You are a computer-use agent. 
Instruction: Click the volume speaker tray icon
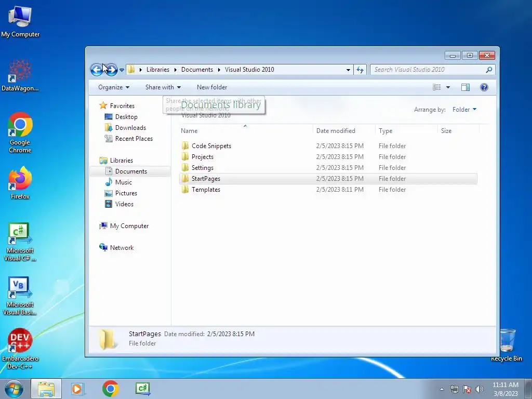pos(480,389)
